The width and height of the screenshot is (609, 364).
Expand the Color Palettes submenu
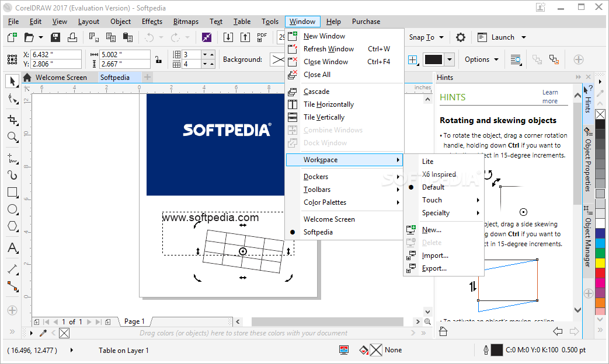point(344,202)
